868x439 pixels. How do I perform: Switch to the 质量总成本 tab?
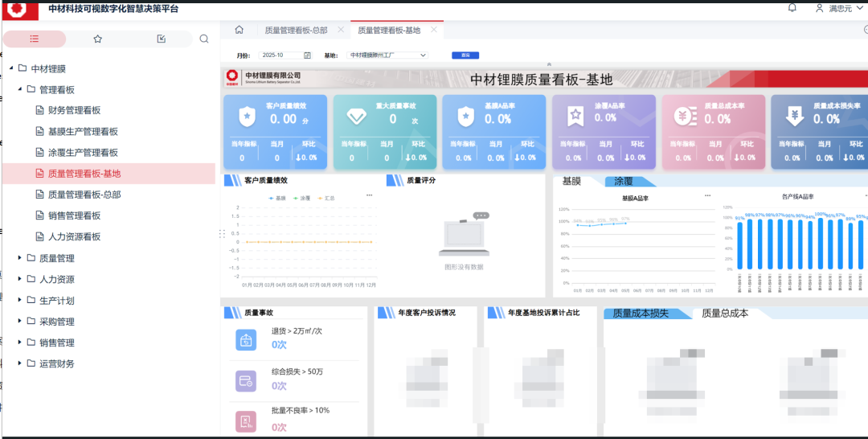point(725,314)
